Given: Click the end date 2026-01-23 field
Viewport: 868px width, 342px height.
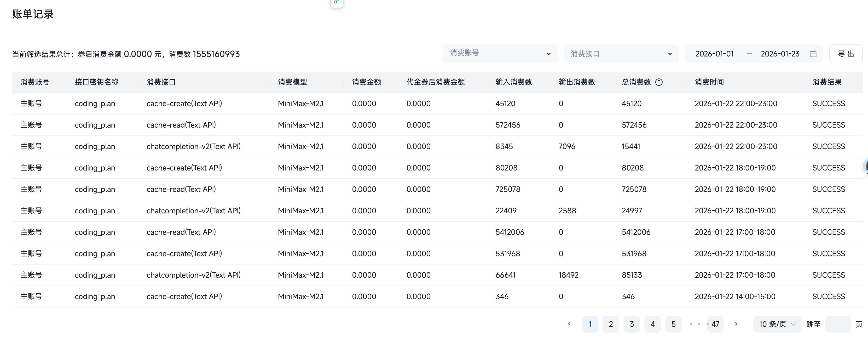Looking at the screenshot, I should pos(780,54).
